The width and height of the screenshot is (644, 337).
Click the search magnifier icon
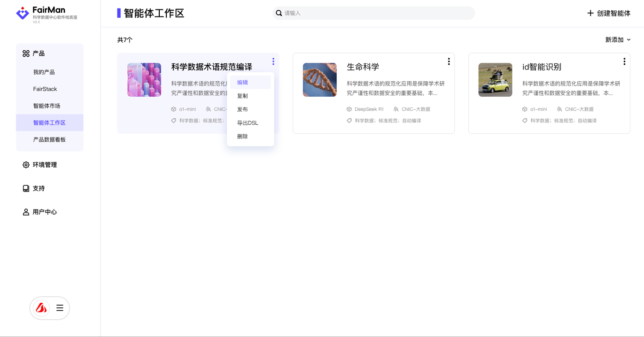(279, 13)
